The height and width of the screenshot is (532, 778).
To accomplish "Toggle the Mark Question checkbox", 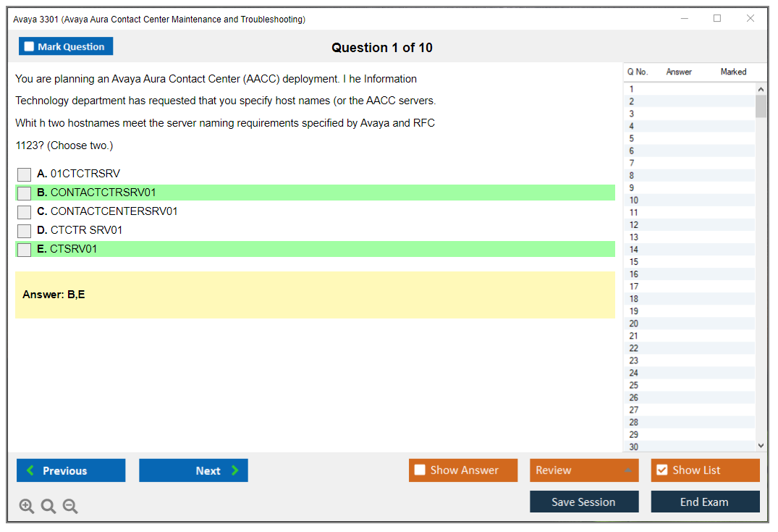I will (x=30, y=46).
